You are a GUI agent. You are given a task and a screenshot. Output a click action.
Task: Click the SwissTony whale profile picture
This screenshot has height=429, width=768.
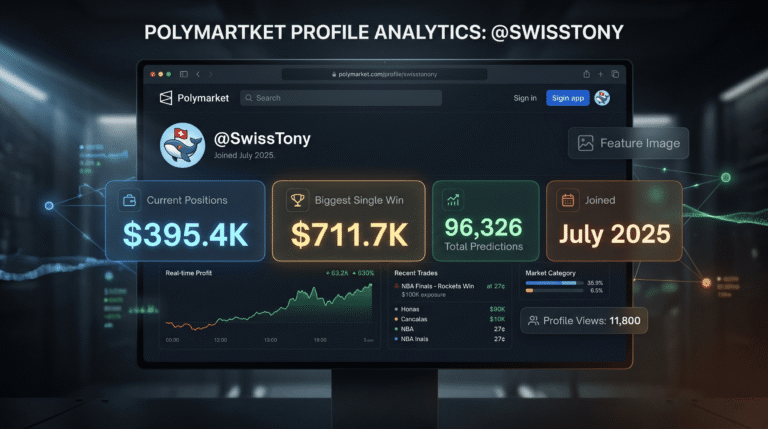tap(182, 145)
